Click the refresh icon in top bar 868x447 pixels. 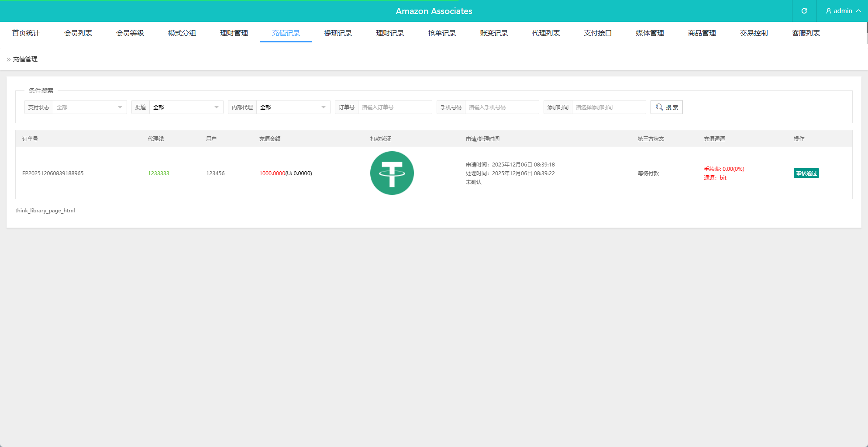[804, 11]
